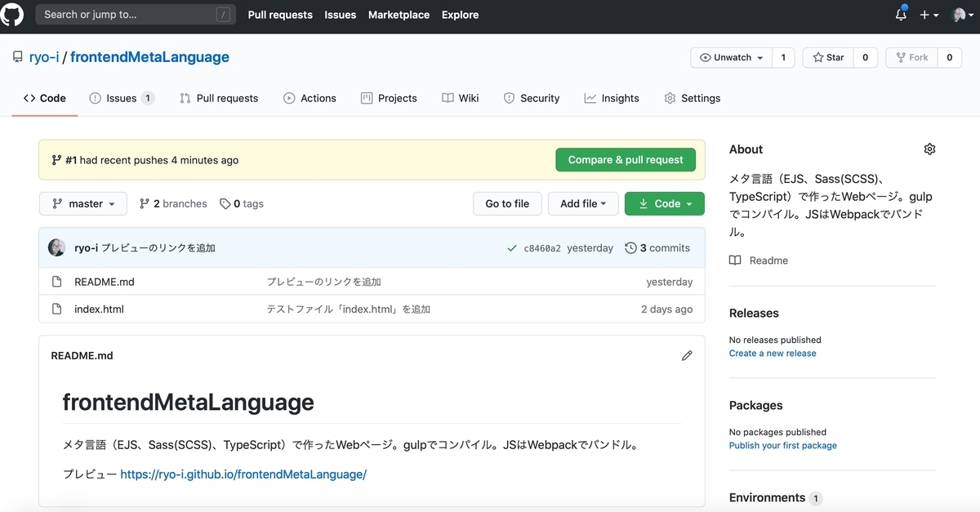Click the repository icon beside ryo-i

pyautogui.click(x=18, y=57)
